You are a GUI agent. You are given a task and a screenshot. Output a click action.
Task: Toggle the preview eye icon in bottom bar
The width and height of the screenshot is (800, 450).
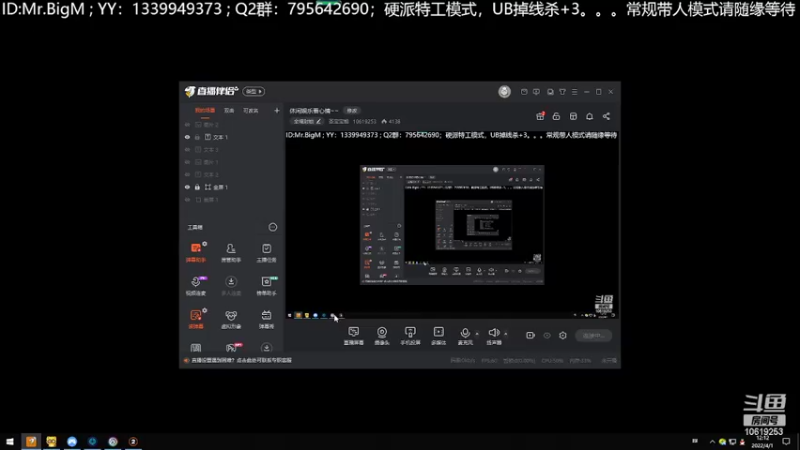coord(547,335)
